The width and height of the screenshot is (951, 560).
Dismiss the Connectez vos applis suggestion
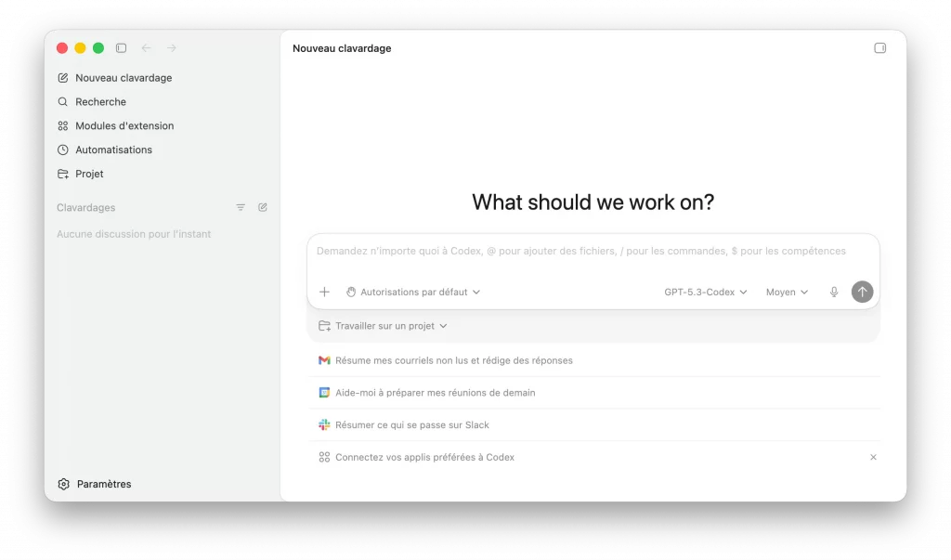[872, 457]
